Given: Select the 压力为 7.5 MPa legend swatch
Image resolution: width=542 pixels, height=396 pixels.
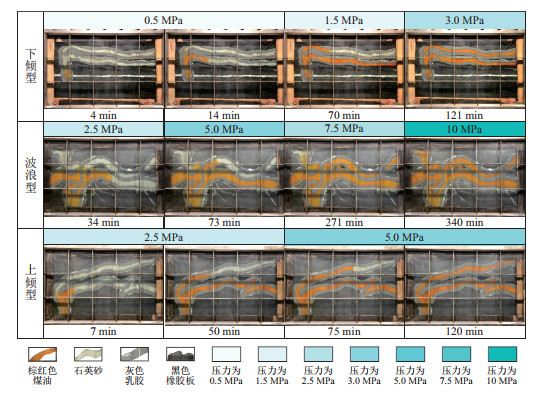Looking at the screenshot, I should [456, 354].
